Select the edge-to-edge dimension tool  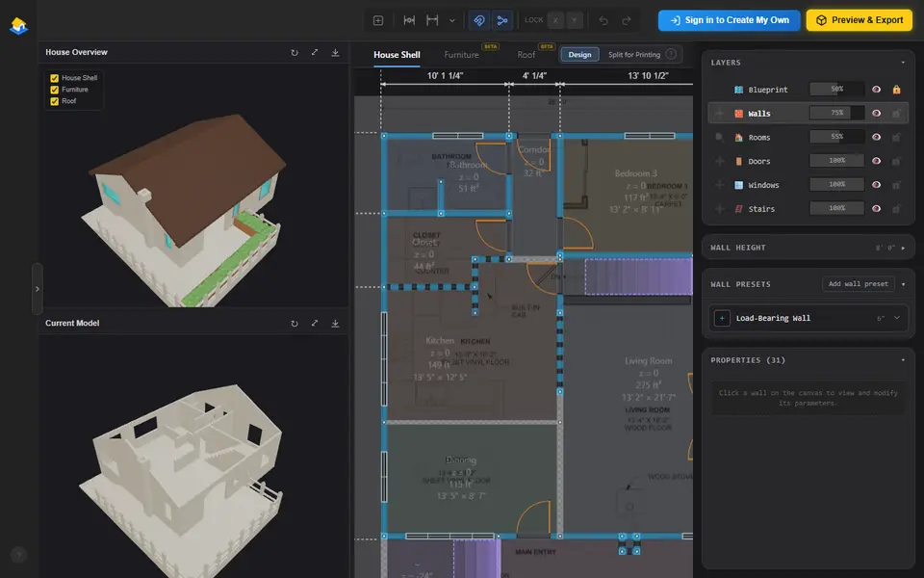[x=432, y=20]
